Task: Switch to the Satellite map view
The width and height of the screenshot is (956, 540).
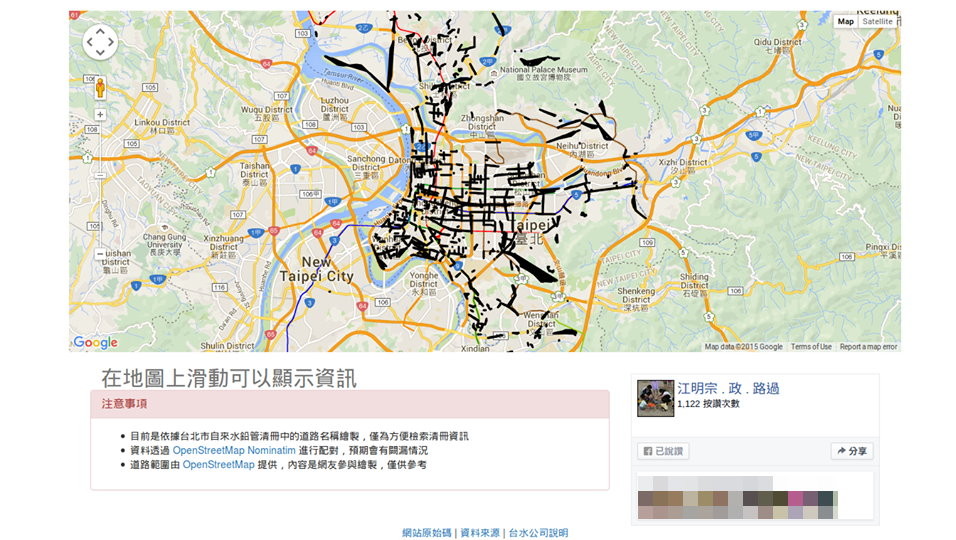Action: [877, 21]
